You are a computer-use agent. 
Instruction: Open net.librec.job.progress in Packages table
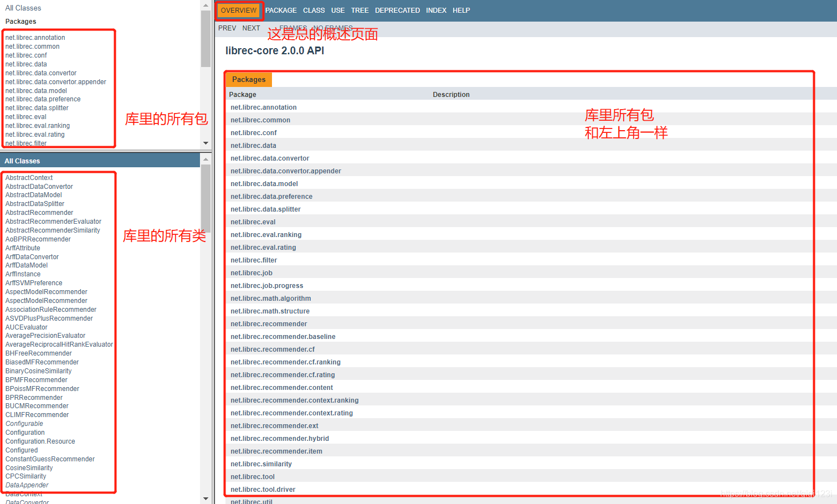[x=267, y=286]
